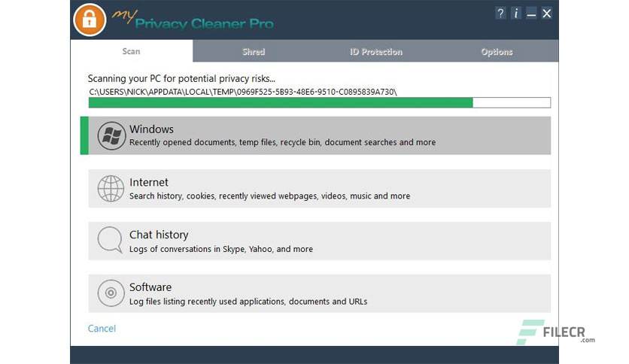Click the green scan progress bar
The width and height of the screenshot is (629, 364).
319,102
